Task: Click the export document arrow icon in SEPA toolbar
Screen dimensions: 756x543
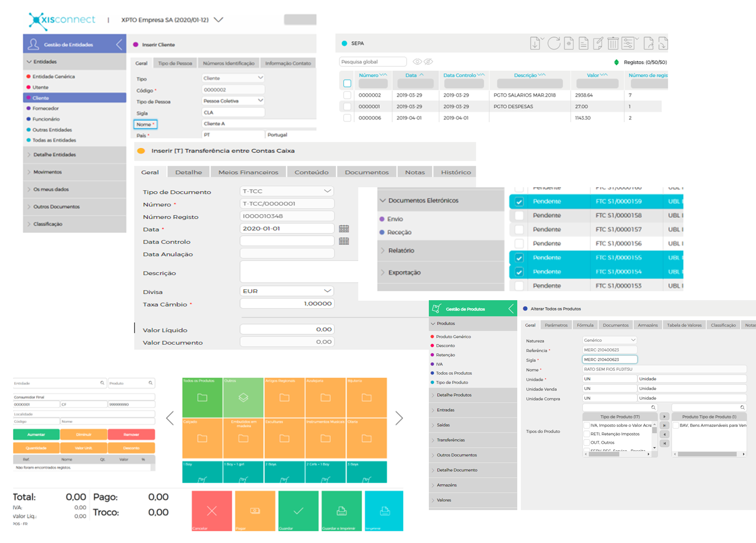Action: click(648, 44)
